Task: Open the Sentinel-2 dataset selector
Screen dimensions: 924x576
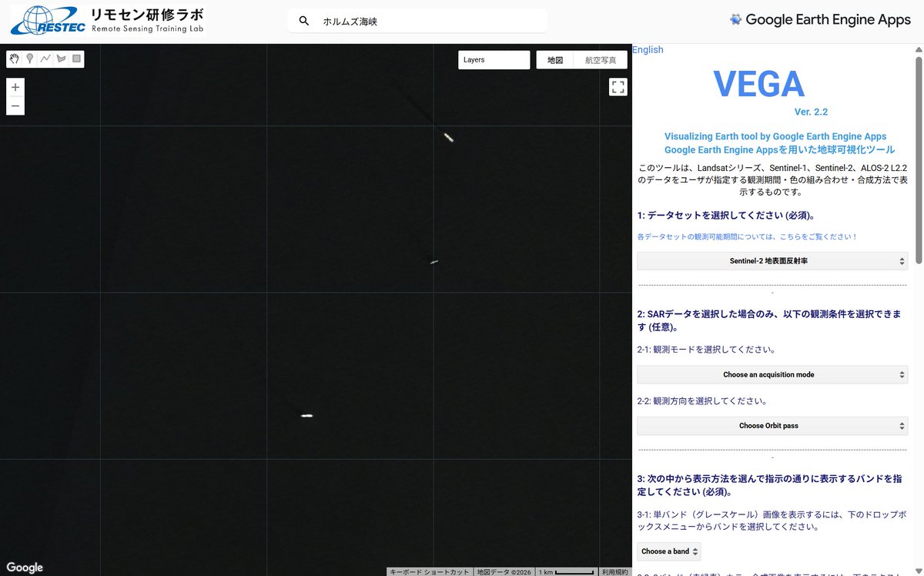Action: (772, 260)
